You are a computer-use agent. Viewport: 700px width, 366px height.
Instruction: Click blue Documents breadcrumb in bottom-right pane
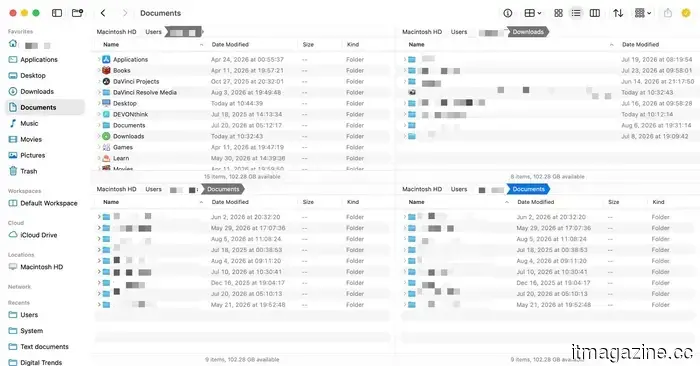click(x=529, y=189)
